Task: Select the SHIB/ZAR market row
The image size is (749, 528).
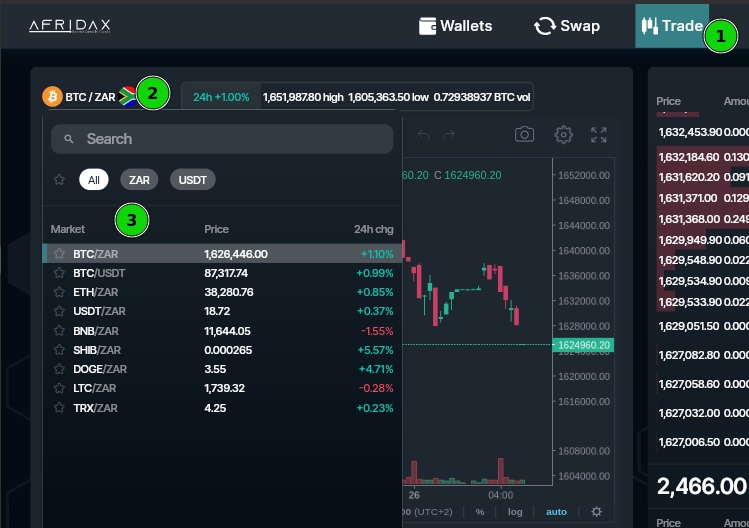Action: (222, 350)
